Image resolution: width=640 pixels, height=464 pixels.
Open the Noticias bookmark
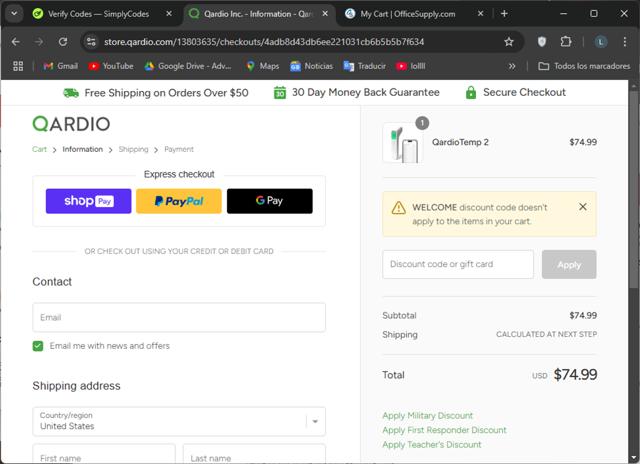point(311,66)
